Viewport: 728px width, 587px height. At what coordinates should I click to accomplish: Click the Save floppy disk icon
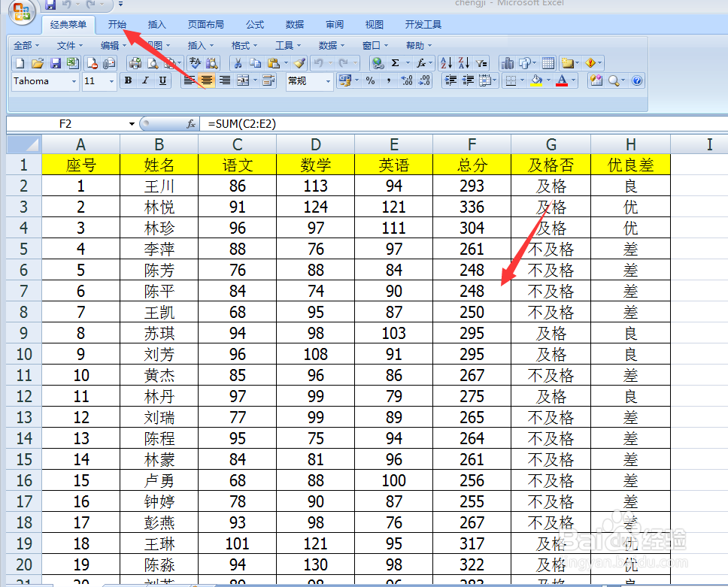tap(55, 63)
